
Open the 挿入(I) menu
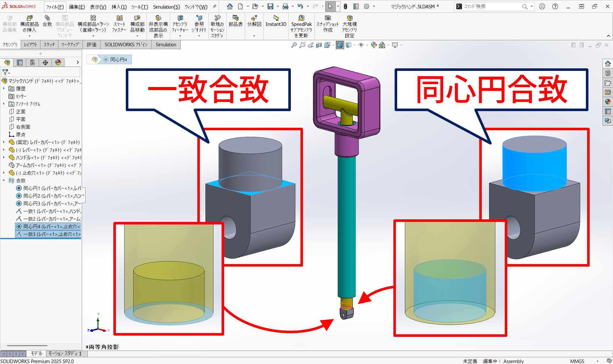[119, 7]
